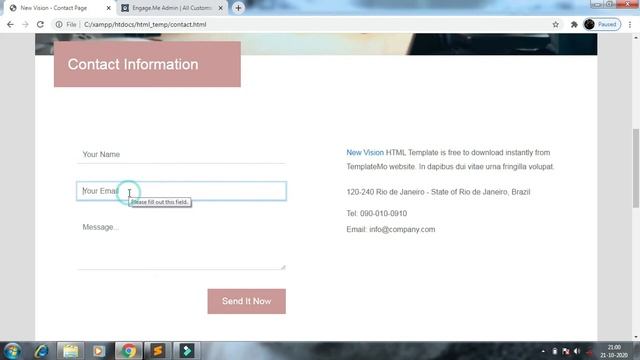Image resolution: width=640 pixels, height=360 pixels.
Task: Go forward using the forward arrow
Action: coord(25,24)
